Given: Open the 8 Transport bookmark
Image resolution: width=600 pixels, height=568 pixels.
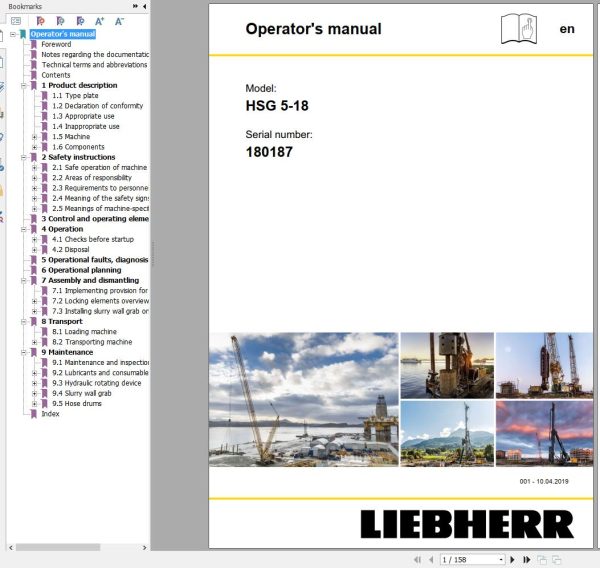Looking at the screenshot, I should 62,322.
